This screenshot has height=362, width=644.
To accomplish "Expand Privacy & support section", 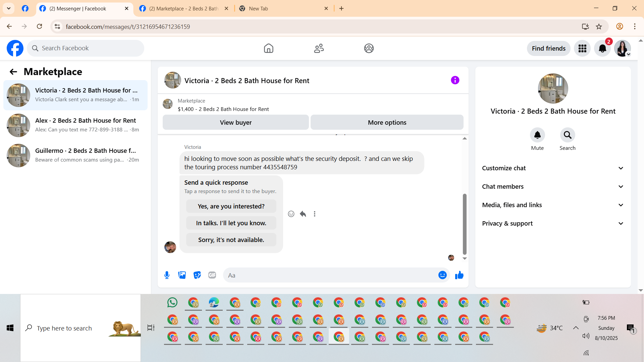I will 553,224.
